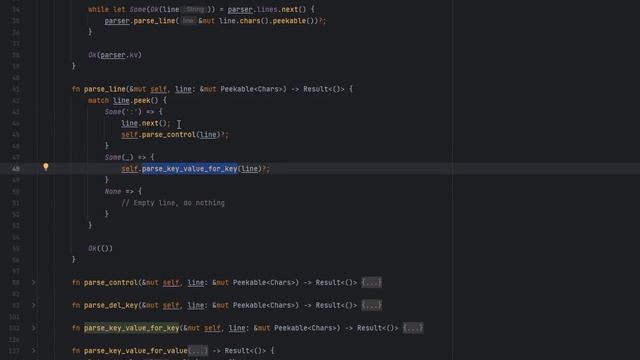
Task: Click the yellow lightbulb quick-fix icon
Action: click(x=46, y=167)
